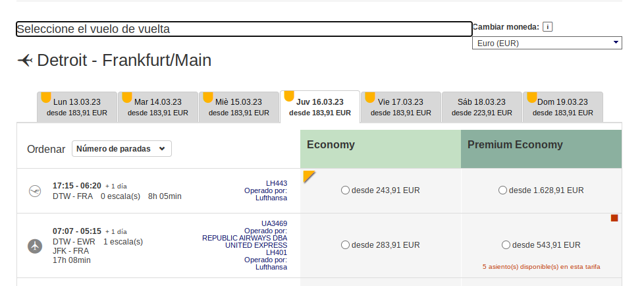
Task: Click the red square seat-availability indicator
Action: pos(614,218)
